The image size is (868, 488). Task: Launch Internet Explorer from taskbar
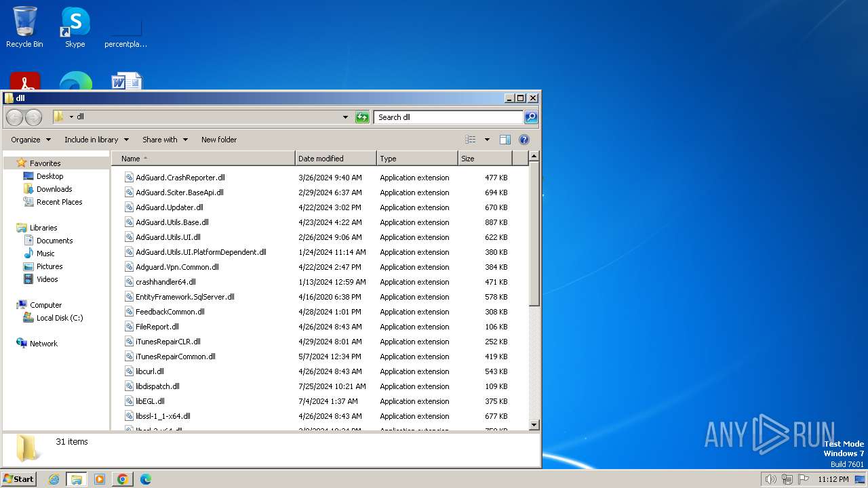[x=54, y=479]
